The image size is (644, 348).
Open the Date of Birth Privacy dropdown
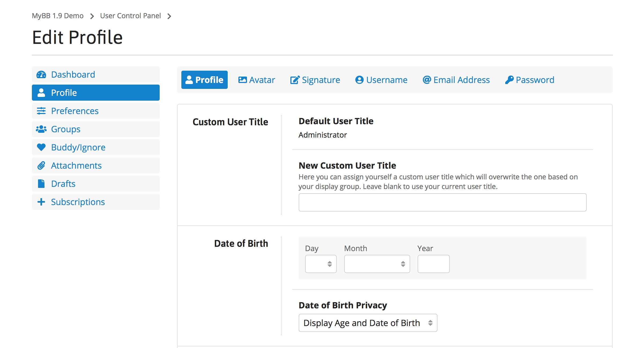[x=368, y=323]
